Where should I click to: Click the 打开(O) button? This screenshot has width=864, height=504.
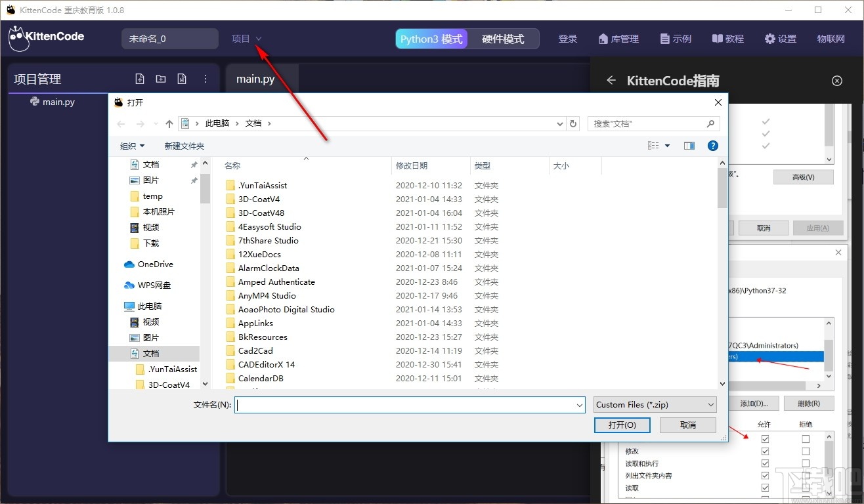tap(621, 425)
